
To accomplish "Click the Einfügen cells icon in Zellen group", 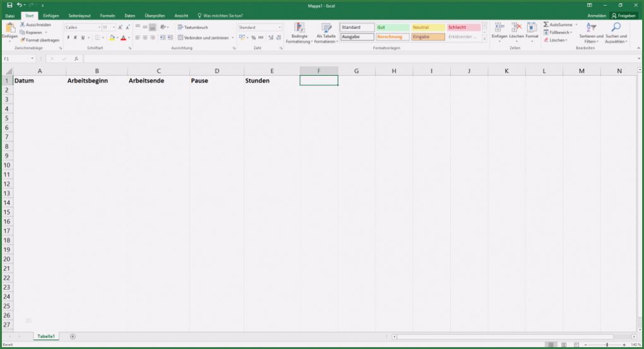I will [x=499, y=28].
